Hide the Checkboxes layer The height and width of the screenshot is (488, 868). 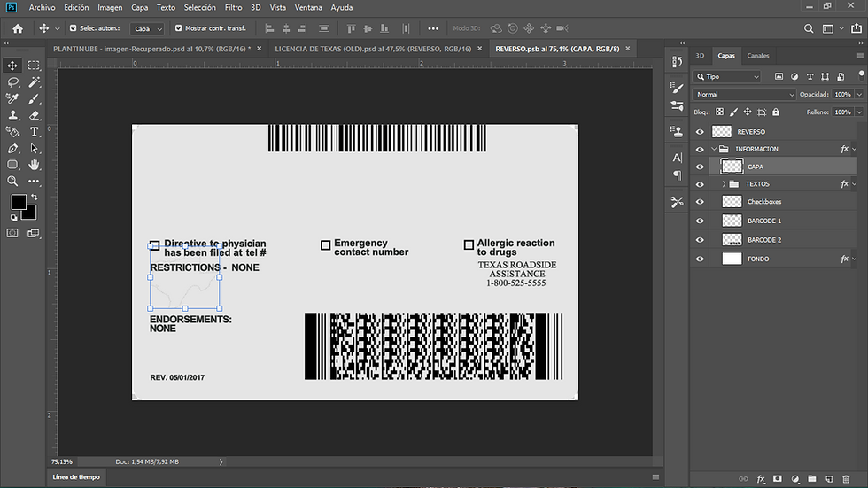[x=700, y=202]
